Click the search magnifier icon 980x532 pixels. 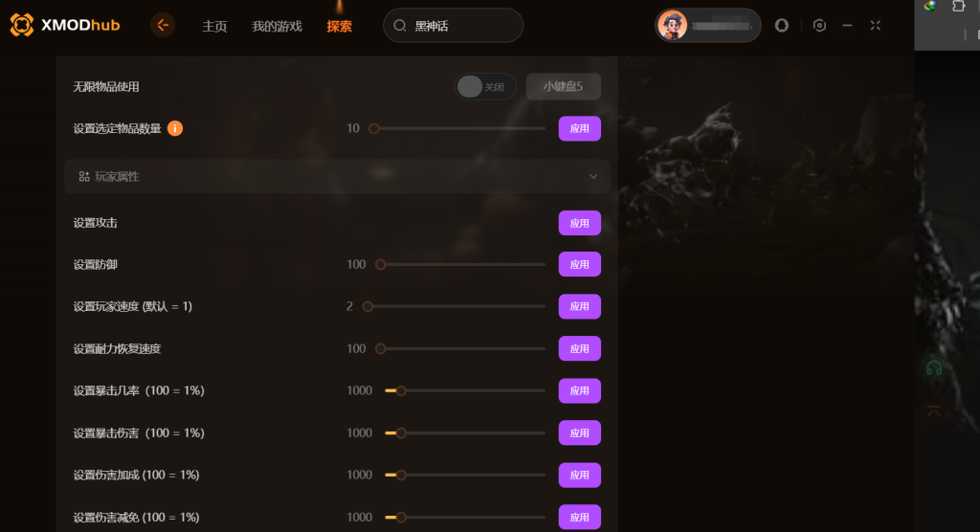click(x=400, y=26)
